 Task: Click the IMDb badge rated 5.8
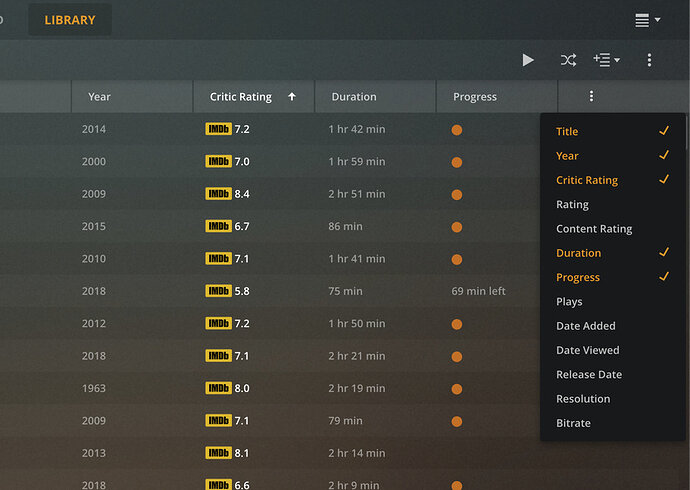[x=218, y=291]
